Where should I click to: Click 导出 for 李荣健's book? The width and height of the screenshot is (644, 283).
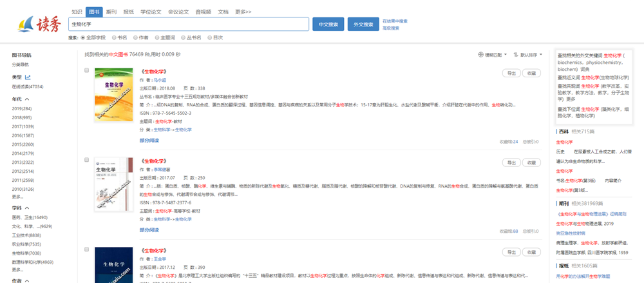coord(511,162)
